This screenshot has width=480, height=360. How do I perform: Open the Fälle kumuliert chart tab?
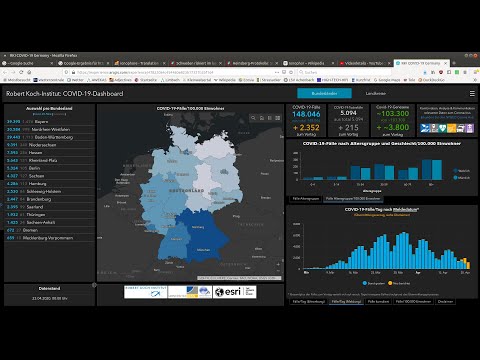pyautogui.click(x=378, y=301)
